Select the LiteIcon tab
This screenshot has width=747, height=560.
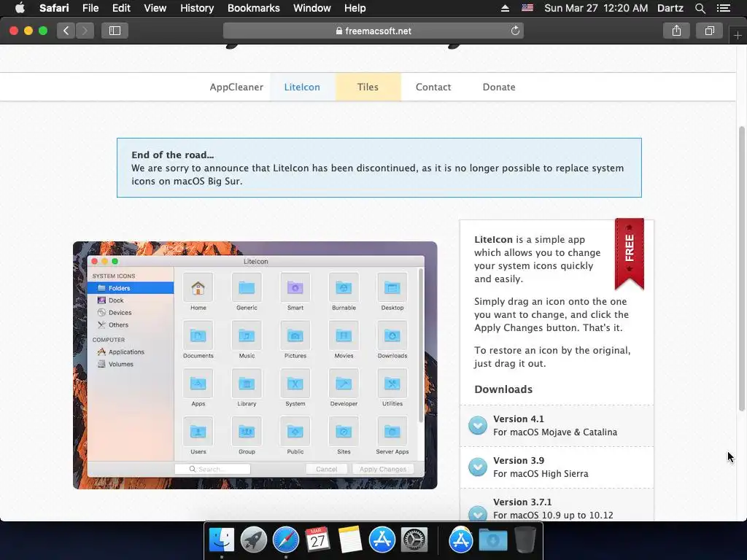[302, 87]
